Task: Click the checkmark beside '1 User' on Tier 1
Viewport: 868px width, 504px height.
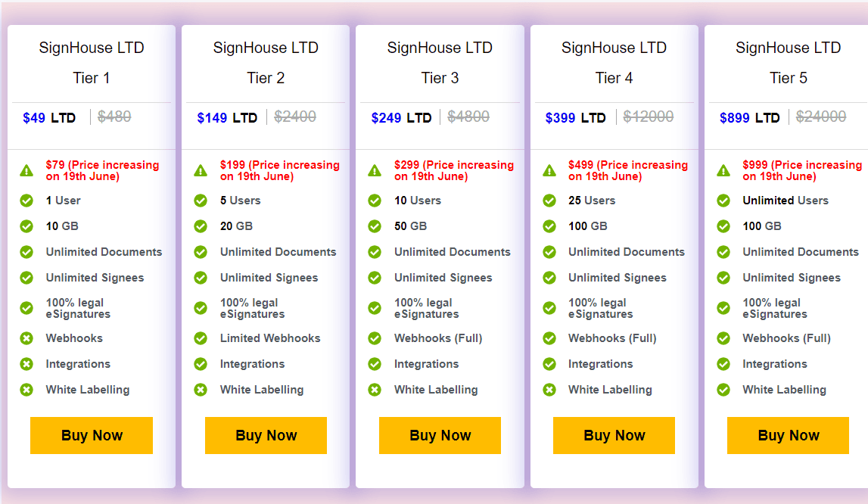Action: click(x=26, y=200)
